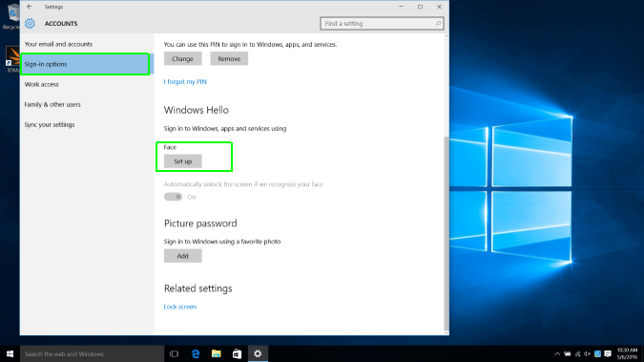Open Sync your settings page
Image resolution: width=644 pixels, height=362 pixels.
pos(50,124)
